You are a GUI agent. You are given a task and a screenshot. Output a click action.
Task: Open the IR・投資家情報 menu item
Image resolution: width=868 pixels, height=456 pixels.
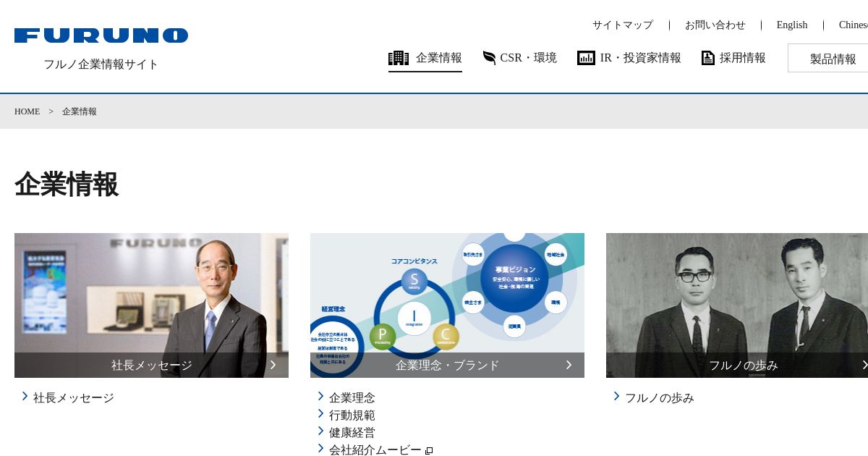629,58
